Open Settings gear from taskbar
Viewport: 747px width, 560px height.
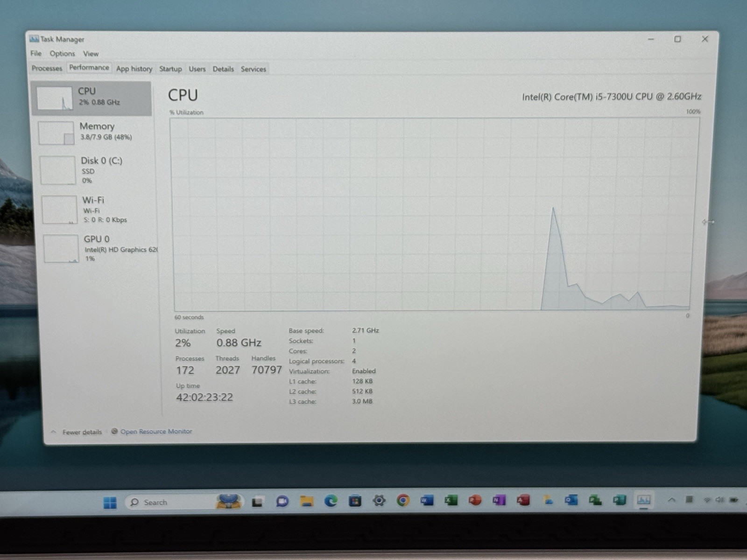[379, 501]
